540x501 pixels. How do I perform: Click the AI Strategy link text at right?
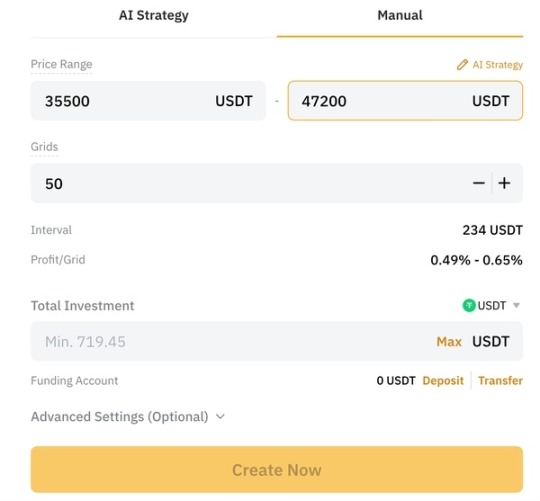pyautogui.click(x=498, y=65)
